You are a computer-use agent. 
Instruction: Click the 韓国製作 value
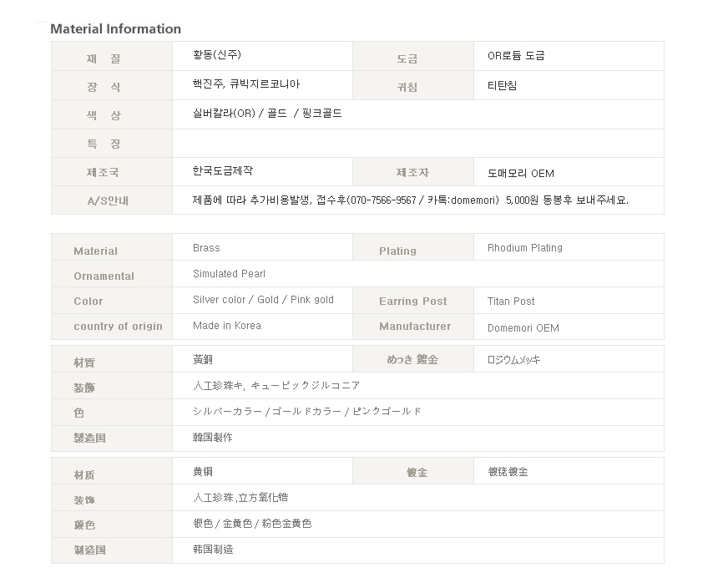(x=213, y=438)
